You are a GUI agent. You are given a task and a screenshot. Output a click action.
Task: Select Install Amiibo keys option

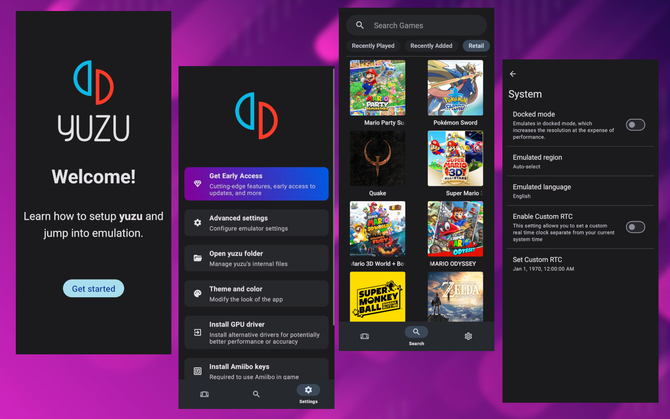coord(256,370)
